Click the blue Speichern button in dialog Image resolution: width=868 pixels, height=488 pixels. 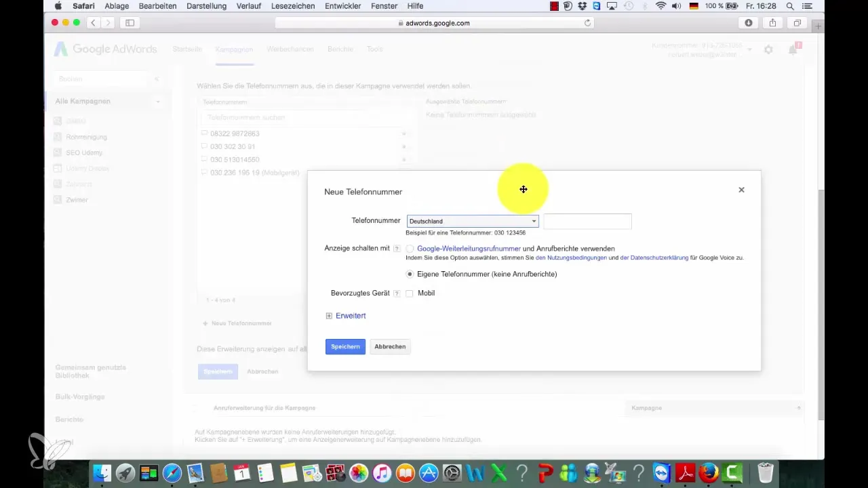click(x=345, y=346)
